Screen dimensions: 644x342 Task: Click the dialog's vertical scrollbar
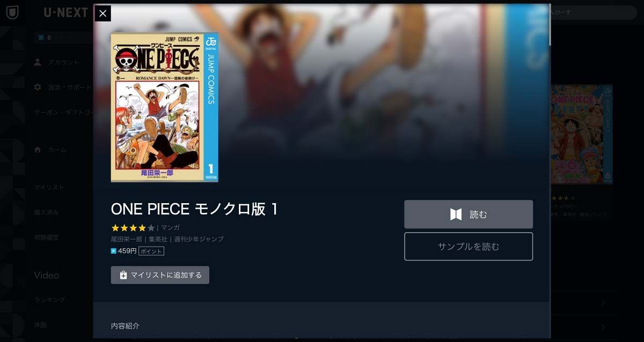pyautogui.click(x=549, y=26)
